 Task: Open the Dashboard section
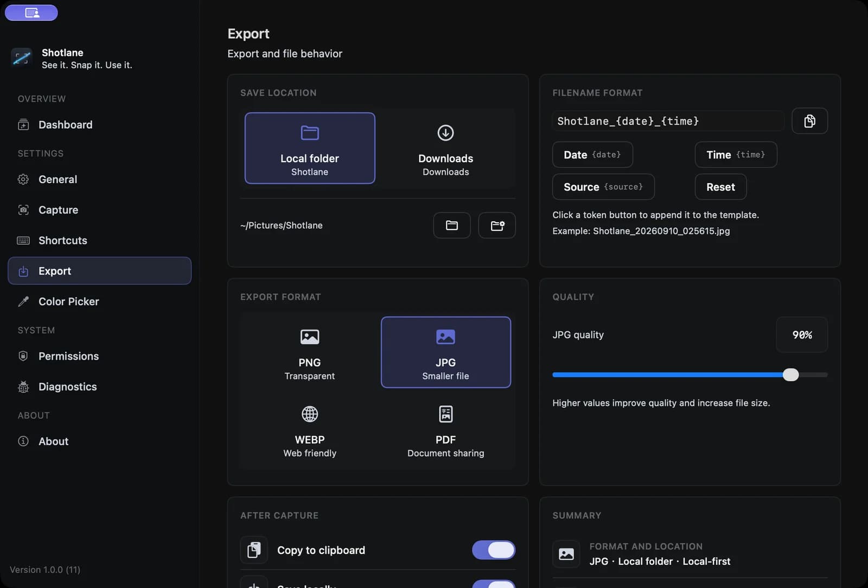point(100,125)
